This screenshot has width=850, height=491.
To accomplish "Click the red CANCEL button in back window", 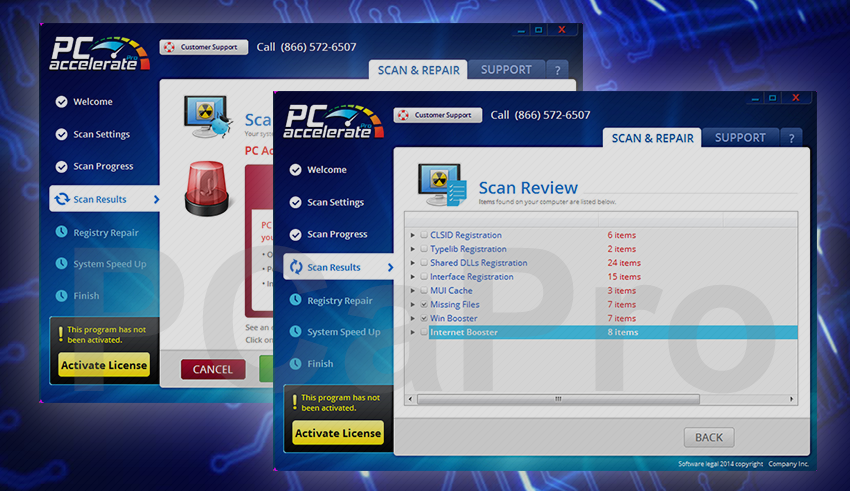I will [x=212, y=370].
